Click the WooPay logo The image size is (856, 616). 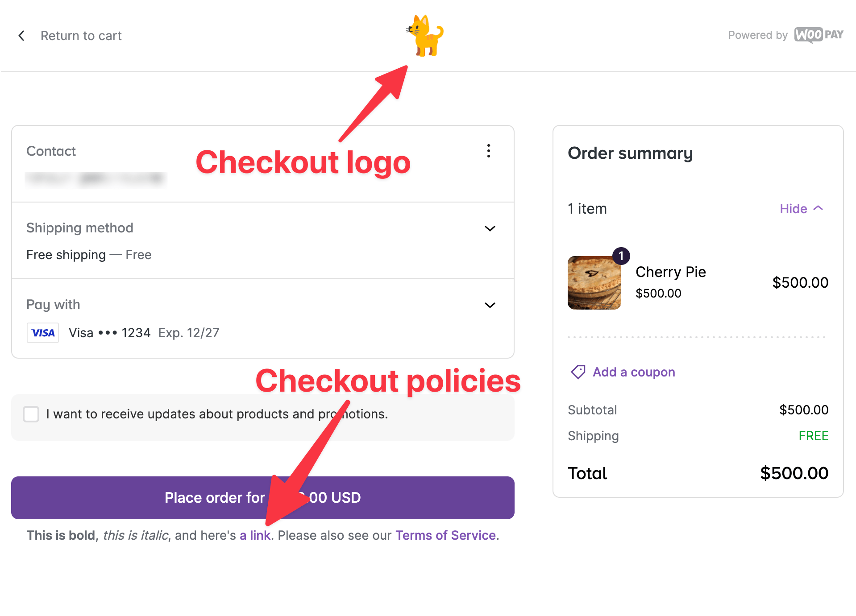819,35
